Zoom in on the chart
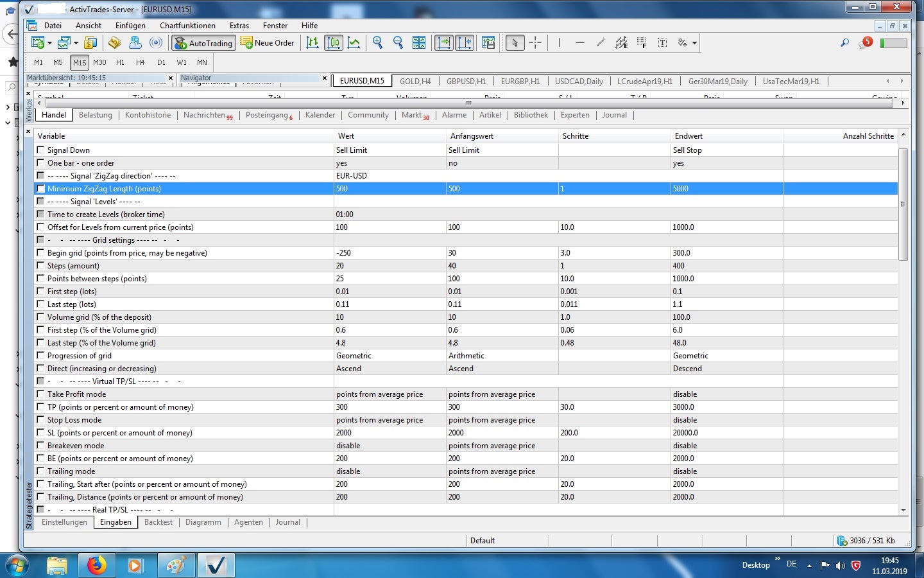Screen dimensions: 924x578 point(377,42)
